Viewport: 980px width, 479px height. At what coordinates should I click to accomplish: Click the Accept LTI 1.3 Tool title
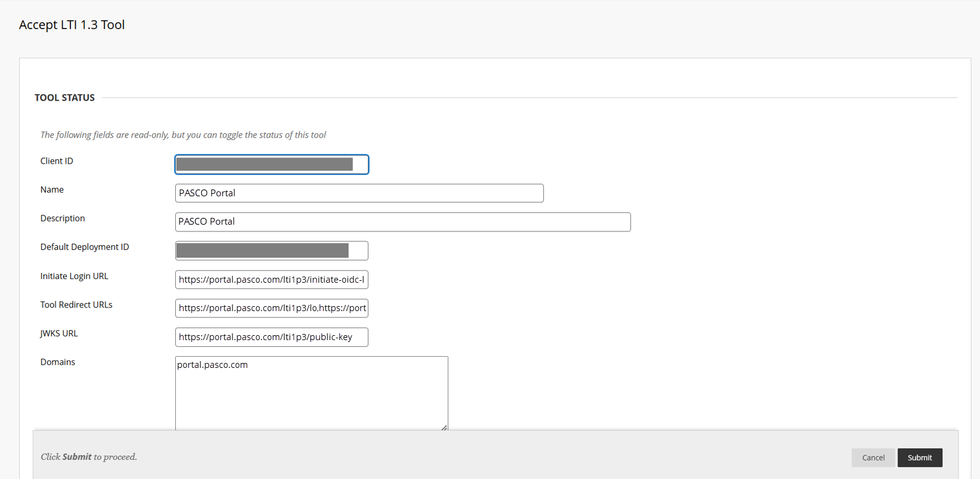72,25
